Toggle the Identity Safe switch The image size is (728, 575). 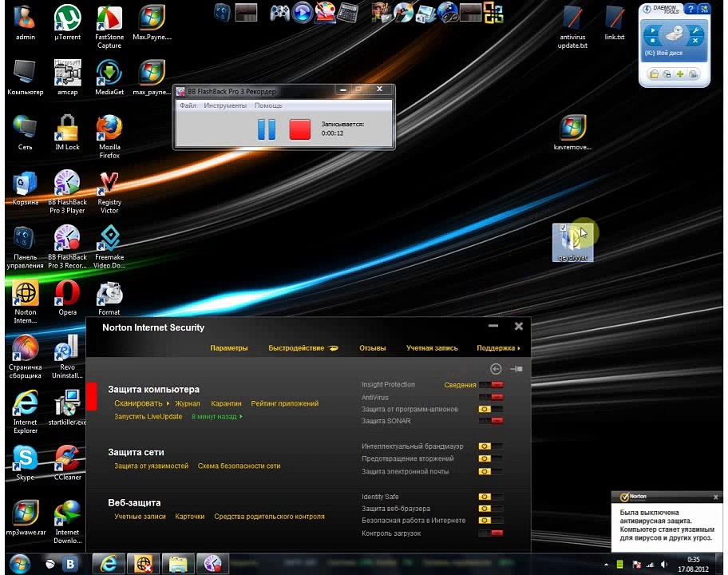click(x=491, y=497)
